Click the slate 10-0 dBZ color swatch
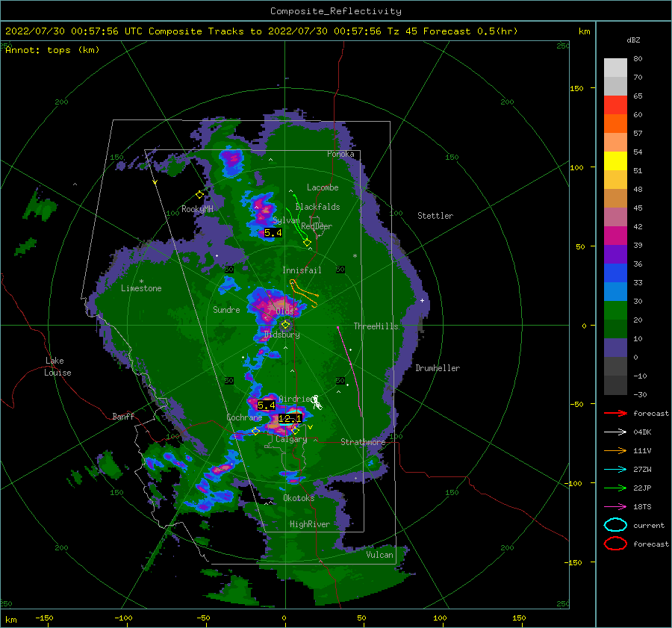672x628 pixels. tap(615, 348)
